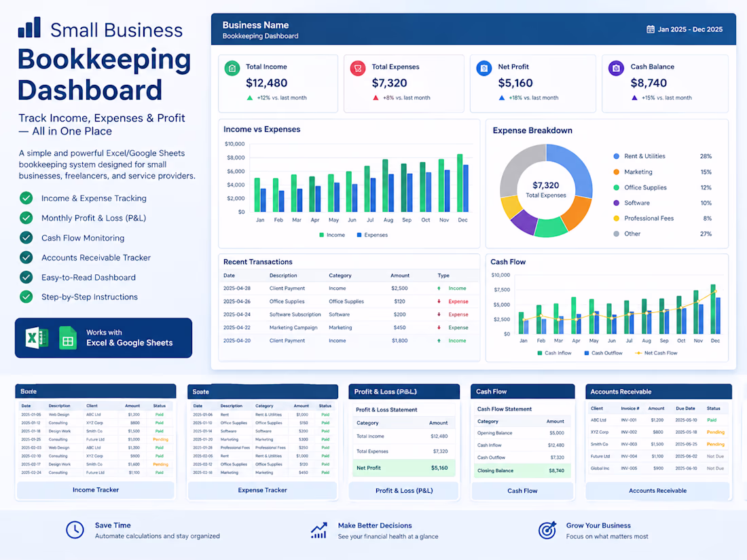Click the Marketing Campaign description in Recent Transactions
This screenshot has height=560, width=747.
(293, 328)
